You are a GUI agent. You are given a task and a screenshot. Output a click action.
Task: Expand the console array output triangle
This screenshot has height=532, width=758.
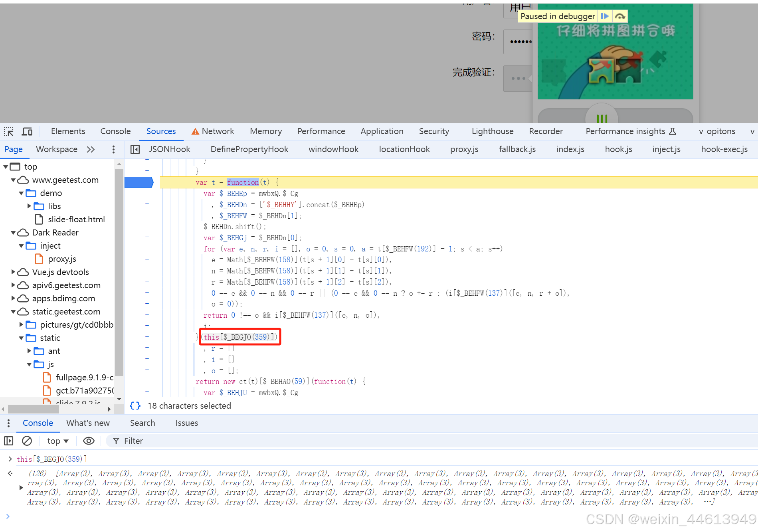point(21,487)
